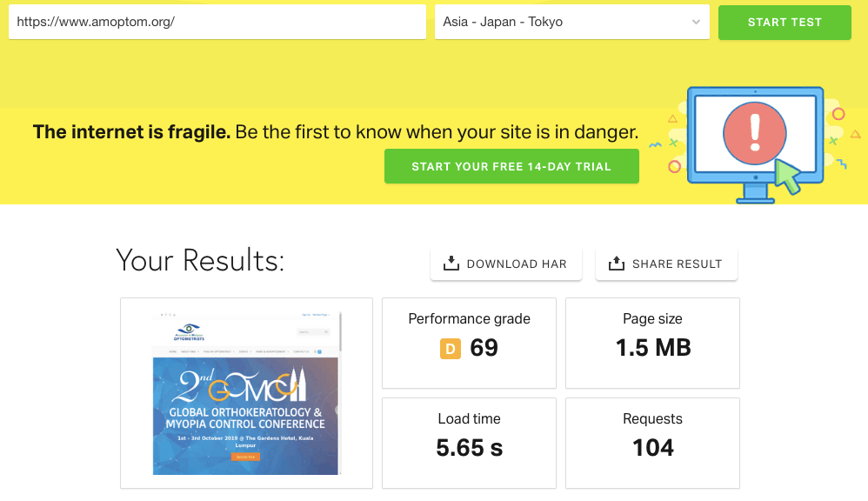Screen dimensions: 868x501
Task: Click the DOWNLOAD HAR text label
Action: pyautogui.click(x=517, y=264)
